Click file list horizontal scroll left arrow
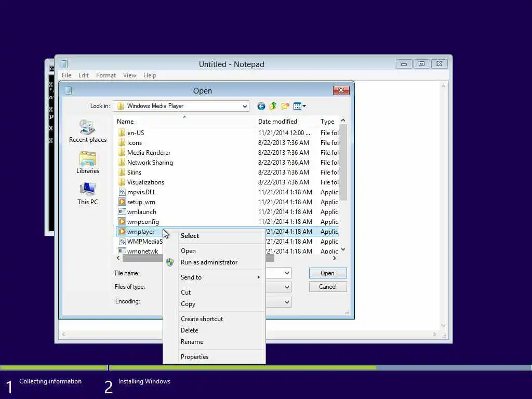This screenshot has width=532, height=399. [x=118, y=258]
